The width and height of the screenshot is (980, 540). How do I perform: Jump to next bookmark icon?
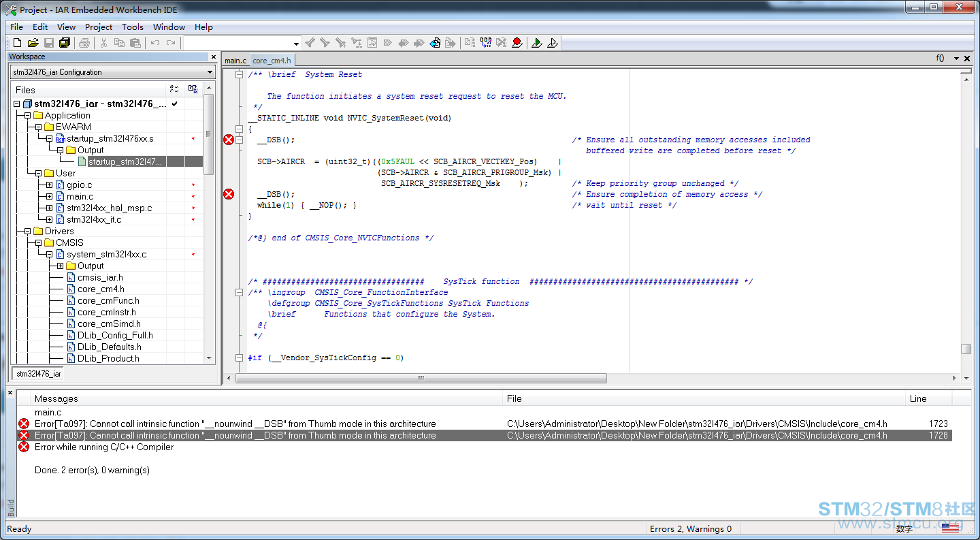coord(419,43)
